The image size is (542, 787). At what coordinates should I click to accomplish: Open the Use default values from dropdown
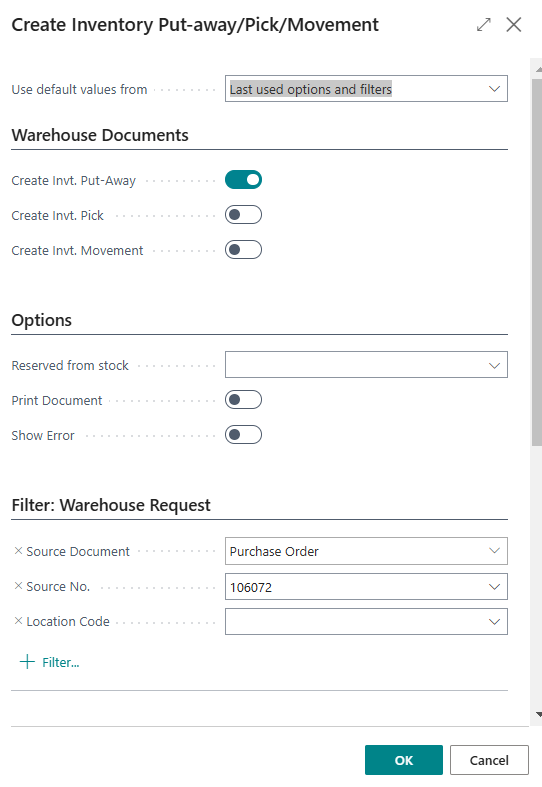click(x=366, y=89)
